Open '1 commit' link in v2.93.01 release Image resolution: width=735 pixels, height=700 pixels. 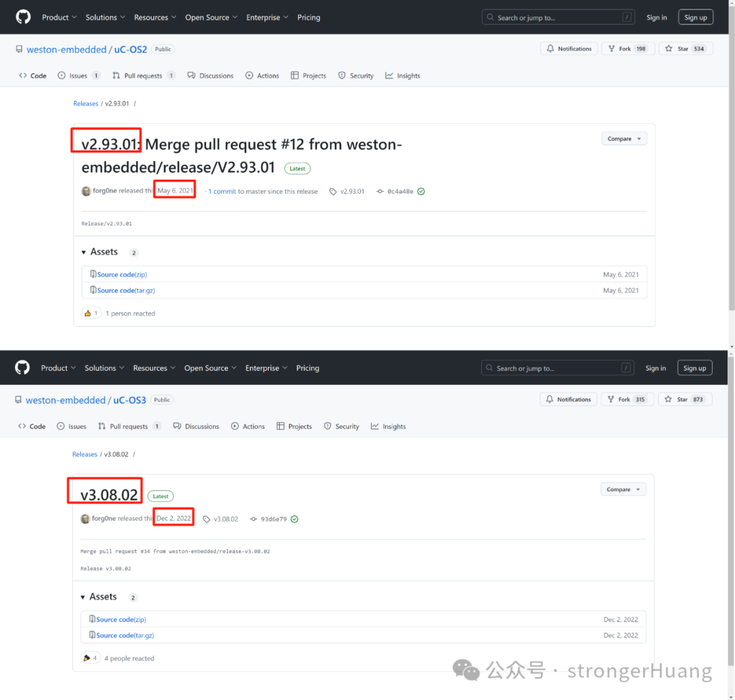pyautogui.click(x=222, y=191)
